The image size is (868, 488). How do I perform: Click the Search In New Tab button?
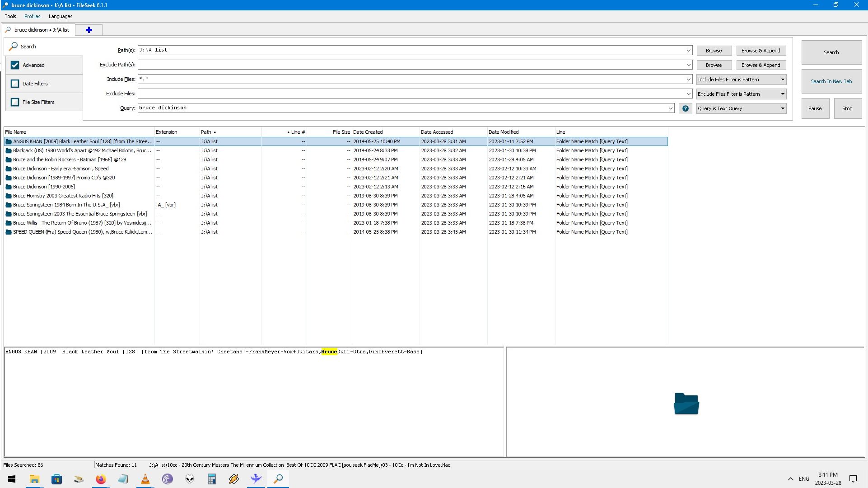click(831, 81)
